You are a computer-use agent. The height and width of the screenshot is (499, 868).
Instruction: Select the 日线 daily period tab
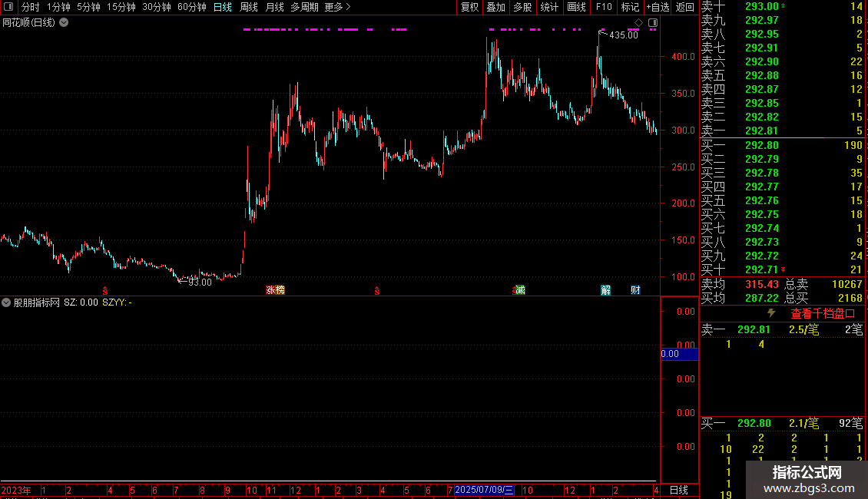223,7
